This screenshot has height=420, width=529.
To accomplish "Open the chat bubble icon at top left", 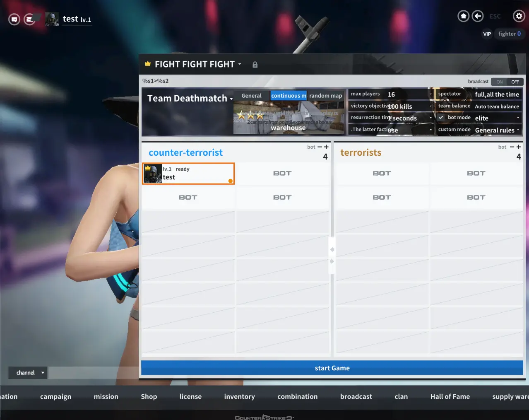I will [x=14, y=19].
